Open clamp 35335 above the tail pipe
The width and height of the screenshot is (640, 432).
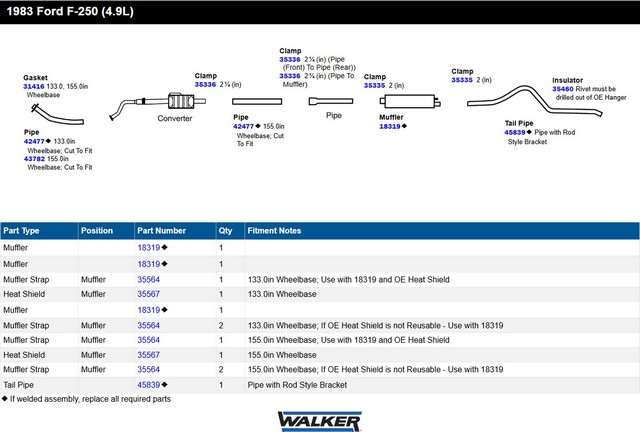(462, 80)
